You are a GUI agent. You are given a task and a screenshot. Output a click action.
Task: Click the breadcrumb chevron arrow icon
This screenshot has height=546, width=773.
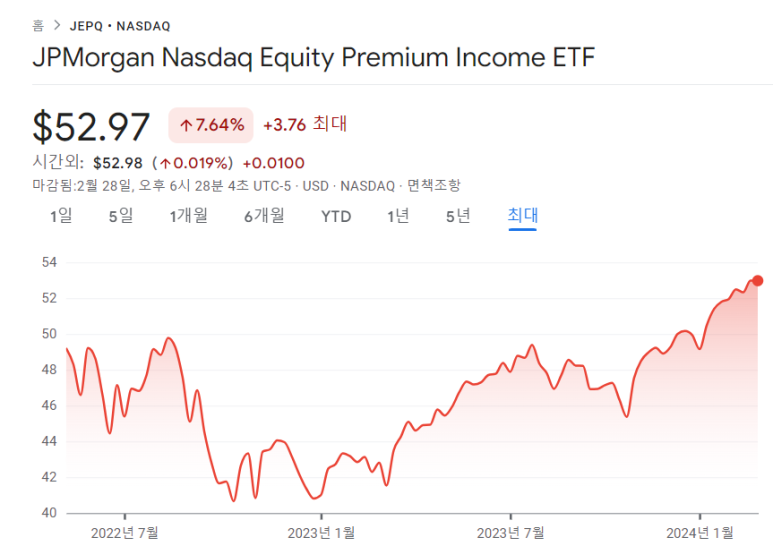57,25
